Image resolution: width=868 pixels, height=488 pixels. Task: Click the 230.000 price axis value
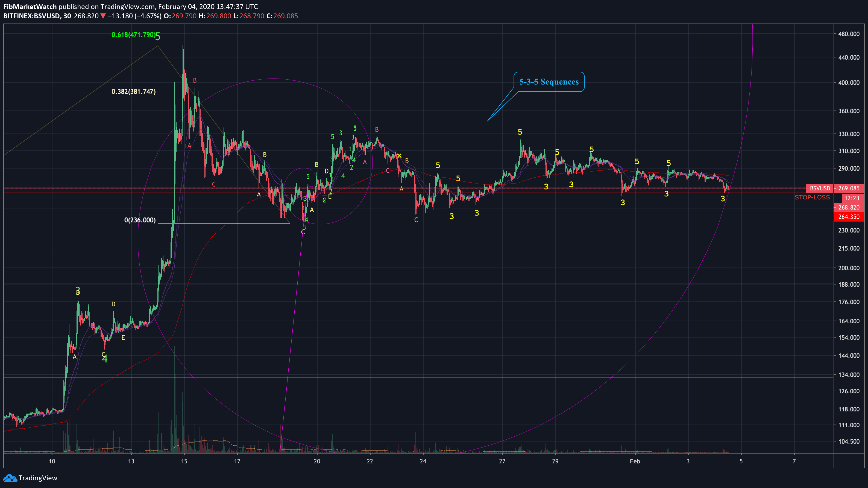tap(849, 230)
